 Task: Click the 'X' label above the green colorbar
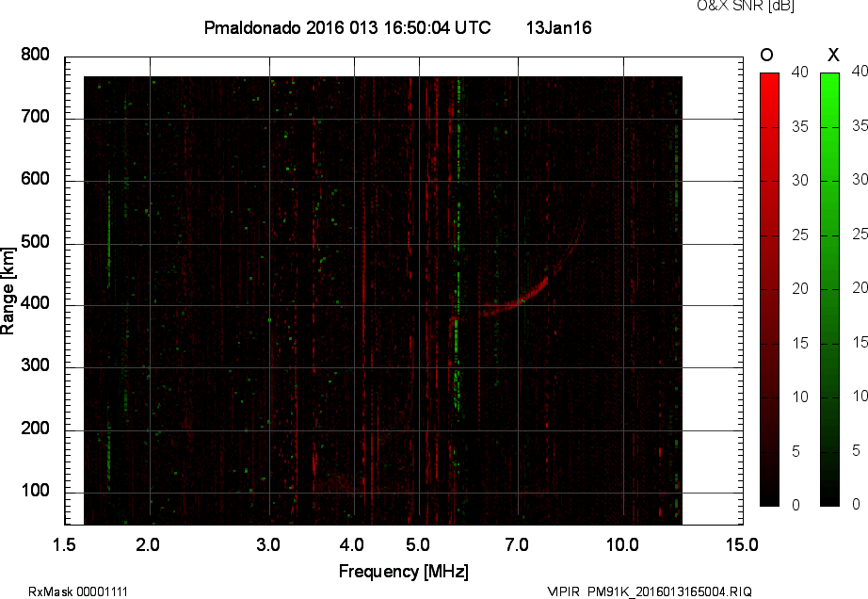[x=833, y=55]
